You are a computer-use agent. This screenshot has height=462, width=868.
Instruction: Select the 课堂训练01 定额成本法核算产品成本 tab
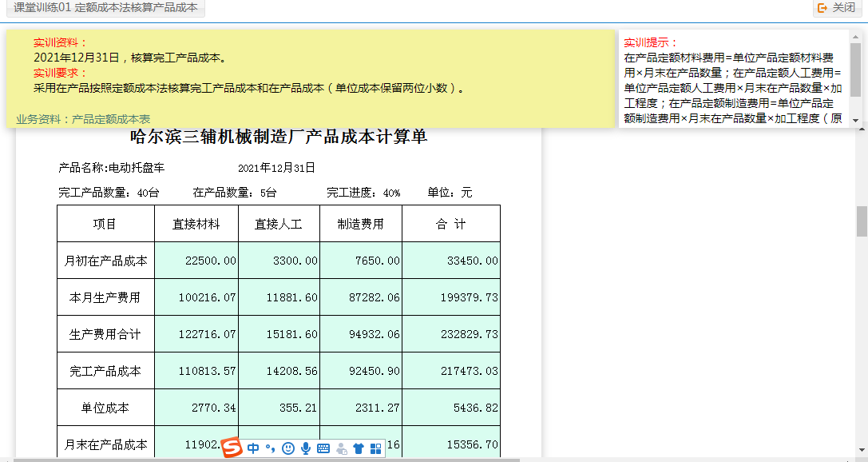click(105, 8)
